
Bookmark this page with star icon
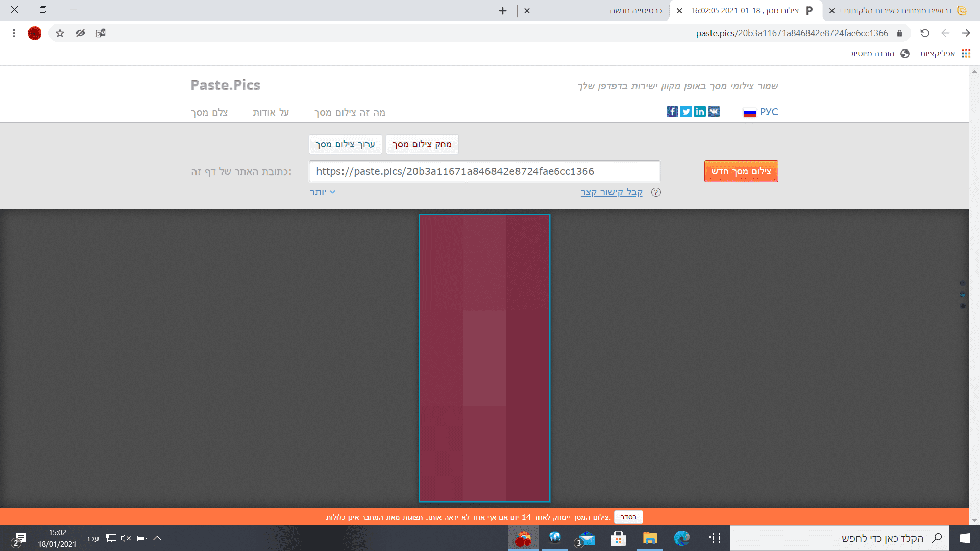coord(60,33)
